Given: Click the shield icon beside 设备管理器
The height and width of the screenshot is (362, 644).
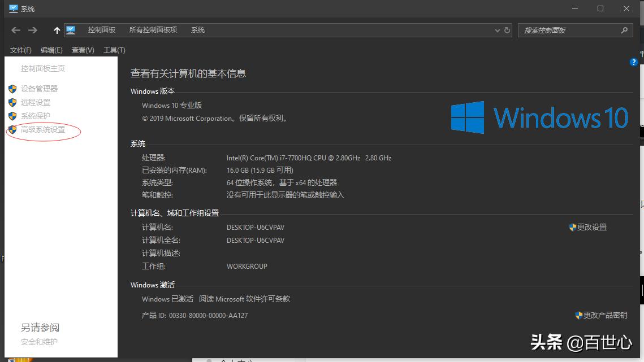Looking at the screenshot, I should (12, 88).
